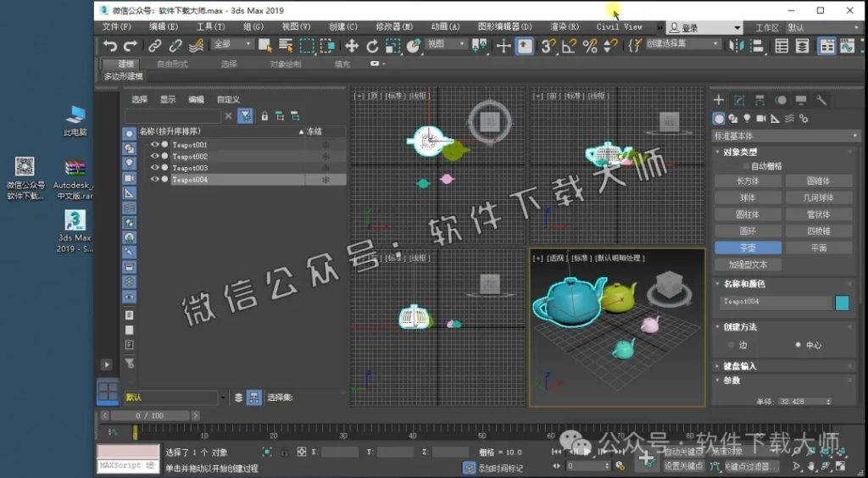The height and width of the screenshot is (478, 868).
Task: Open the 渲染(R) menu
Action: tap(565, 26)
